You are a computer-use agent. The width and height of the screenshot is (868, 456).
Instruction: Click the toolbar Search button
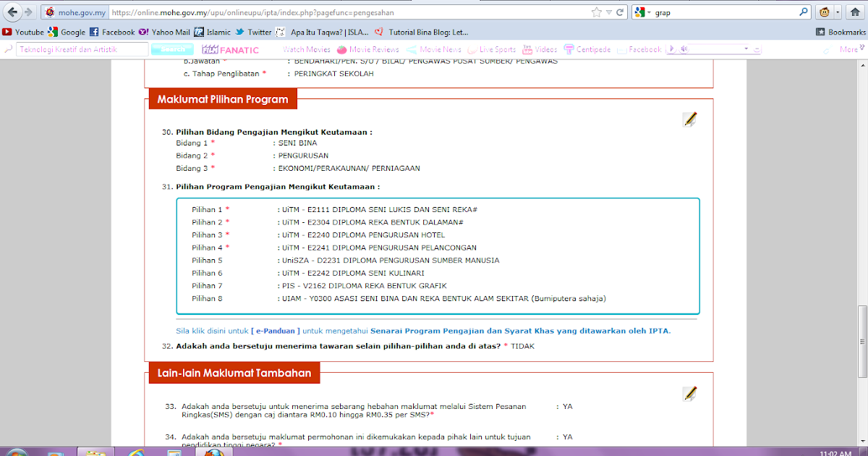coord(172,49)
